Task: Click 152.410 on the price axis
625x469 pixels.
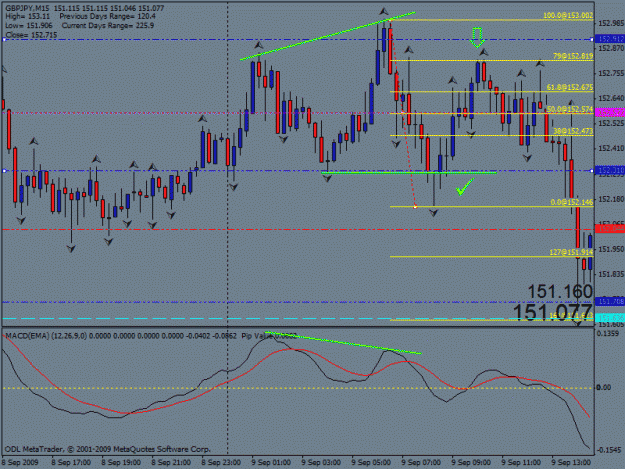Action: 611,149
